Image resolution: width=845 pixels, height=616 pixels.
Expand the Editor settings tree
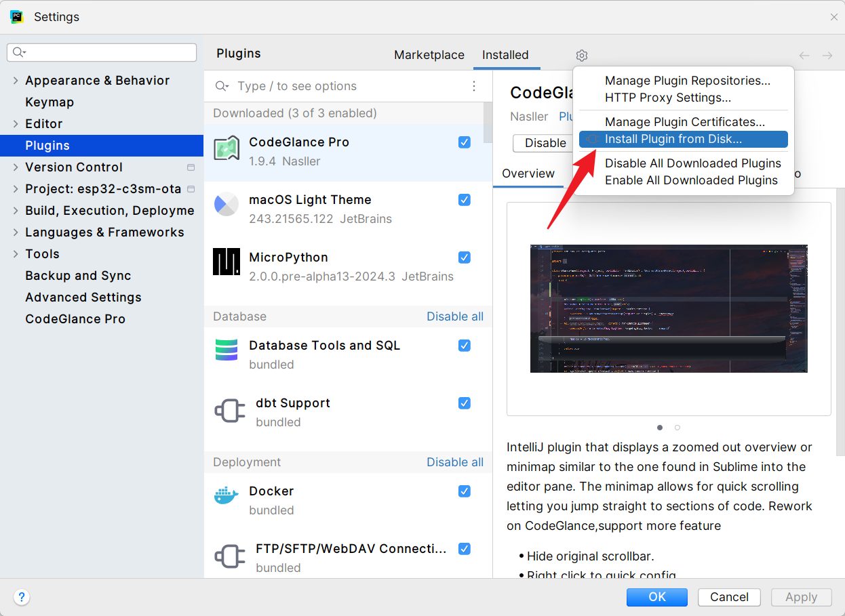15,123
